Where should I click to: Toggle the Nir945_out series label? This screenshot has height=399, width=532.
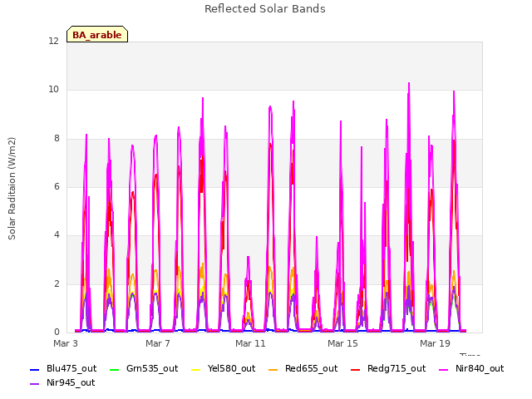click(x=71, y=383)
